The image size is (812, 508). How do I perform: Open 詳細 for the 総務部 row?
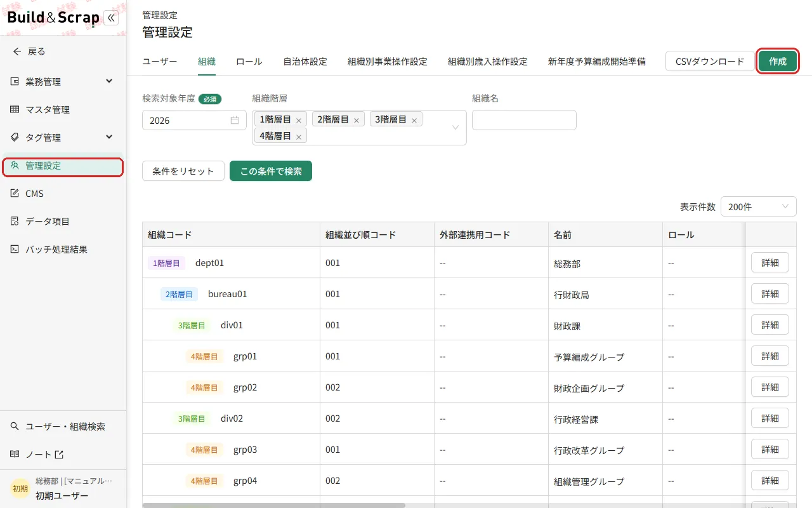770,263
